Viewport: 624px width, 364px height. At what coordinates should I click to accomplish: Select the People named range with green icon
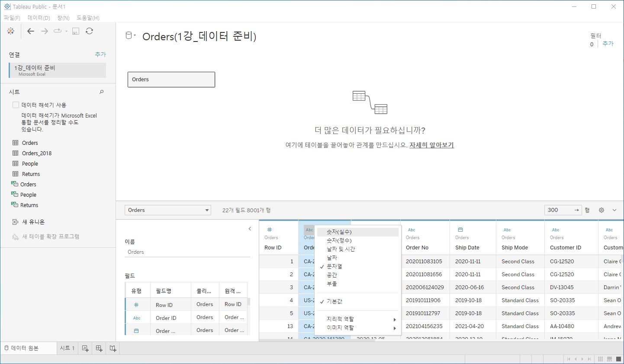click(28, 195)
